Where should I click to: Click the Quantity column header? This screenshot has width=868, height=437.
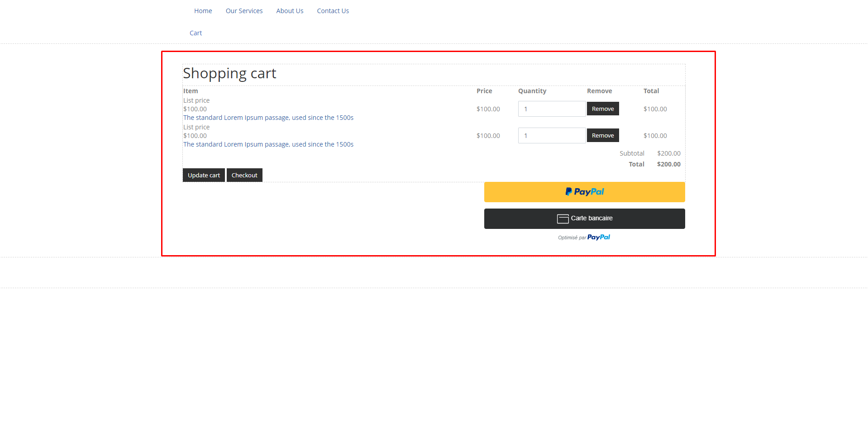[532, 91]
